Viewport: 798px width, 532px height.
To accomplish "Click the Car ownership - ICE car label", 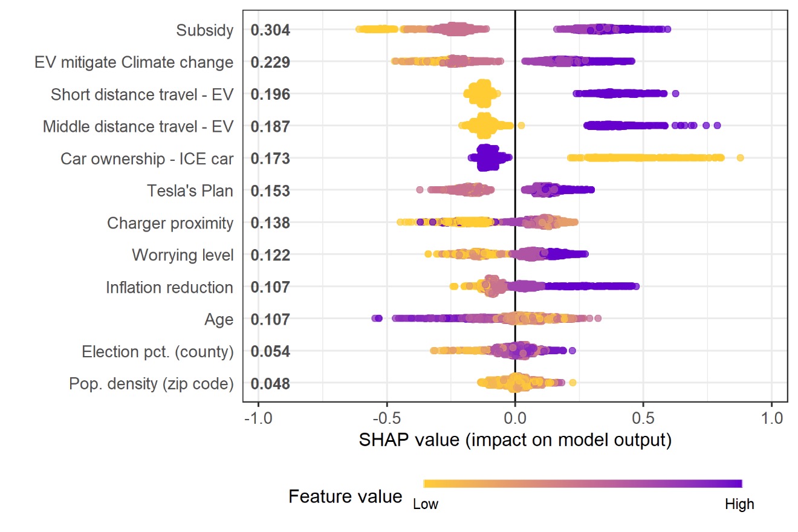I will 147,159.
